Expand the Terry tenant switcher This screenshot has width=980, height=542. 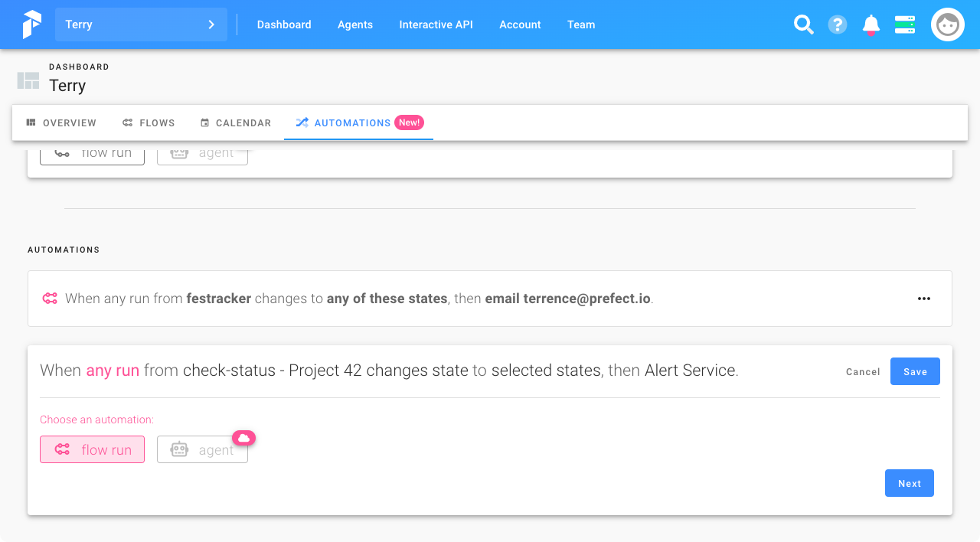141,24
